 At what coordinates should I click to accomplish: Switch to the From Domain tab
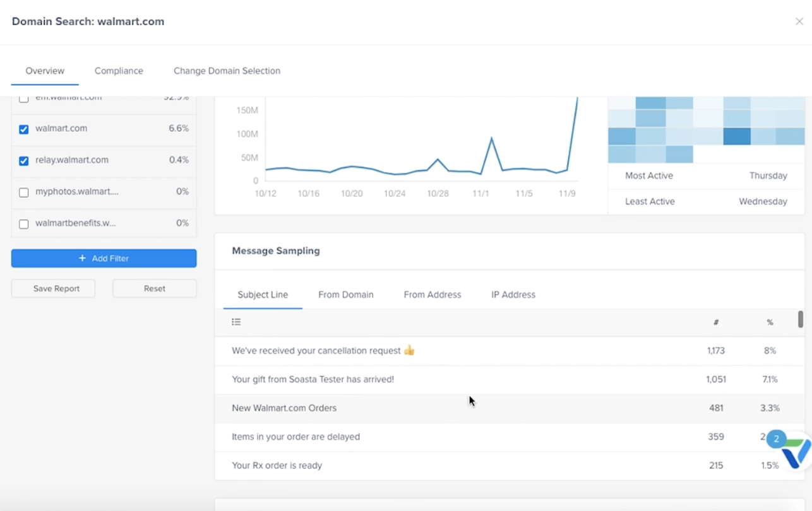click(x=346, y=295)
